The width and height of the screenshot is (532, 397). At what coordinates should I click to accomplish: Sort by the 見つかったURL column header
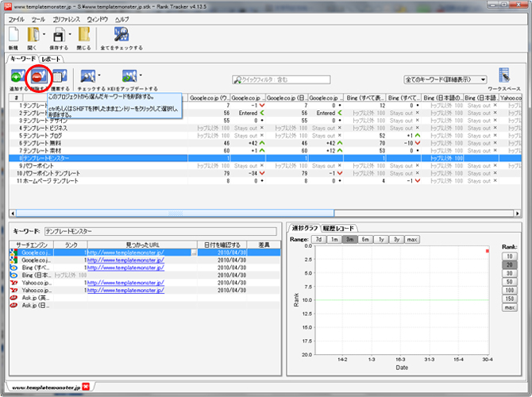(142, 245)
